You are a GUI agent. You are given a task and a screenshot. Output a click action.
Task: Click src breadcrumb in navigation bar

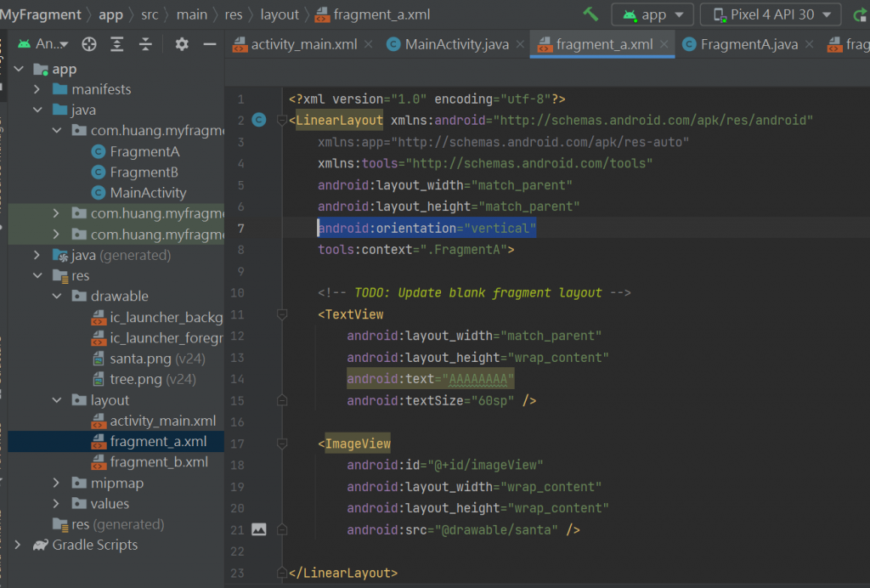coord(150,14)
